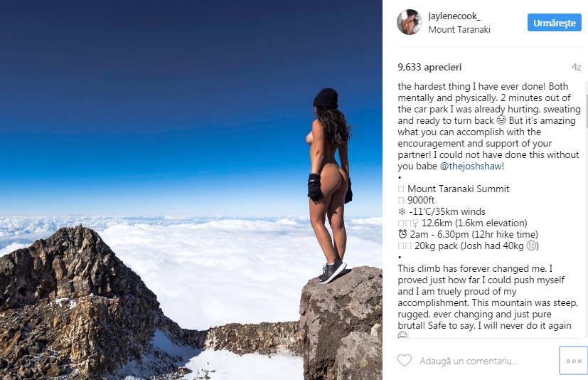Open the jaylenecook_ username link
This screenshot has height=380, width=588.
(454, 16)
